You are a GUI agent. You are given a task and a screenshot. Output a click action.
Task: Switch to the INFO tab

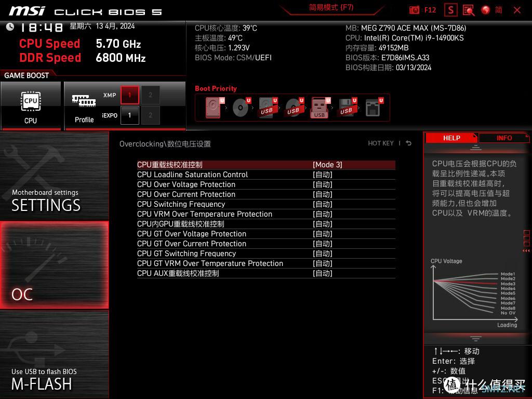[504, 138]
